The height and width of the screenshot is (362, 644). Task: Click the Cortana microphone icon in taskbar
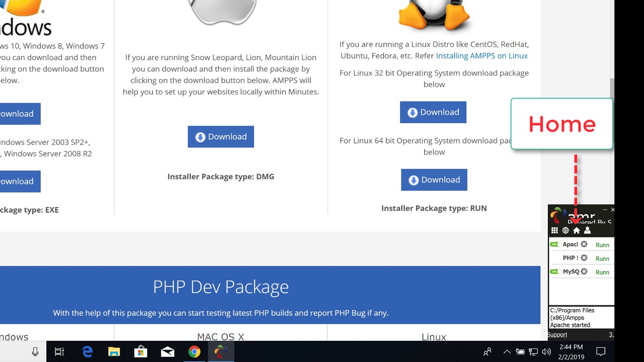[x=35, y=352]
